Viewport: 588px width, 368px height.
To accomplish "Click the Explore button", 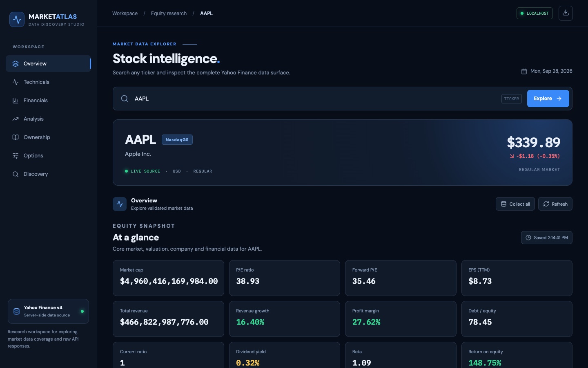I will [548, 99].
